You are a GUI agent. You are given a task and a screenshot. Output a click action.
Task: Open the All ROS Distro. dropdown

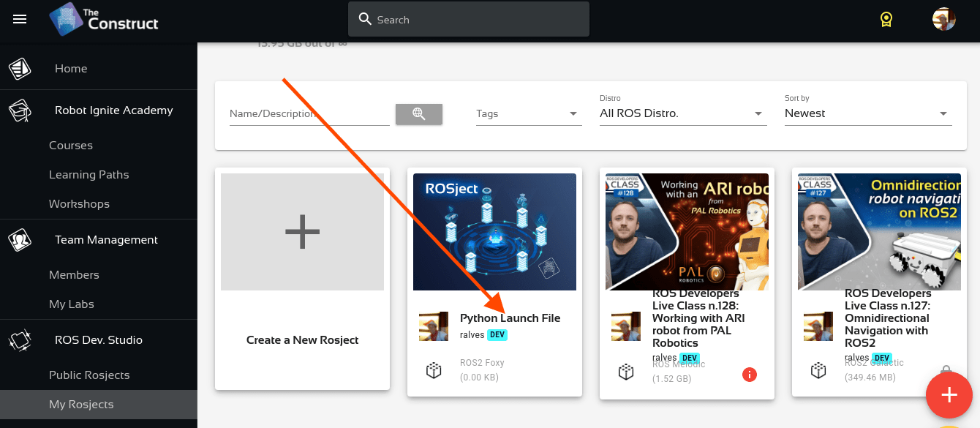point(683,113)
